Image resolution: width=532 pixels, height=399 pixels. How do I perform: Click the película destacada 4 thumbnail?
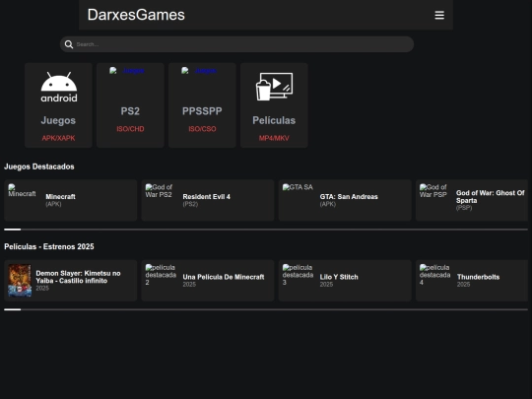point(435,275)
